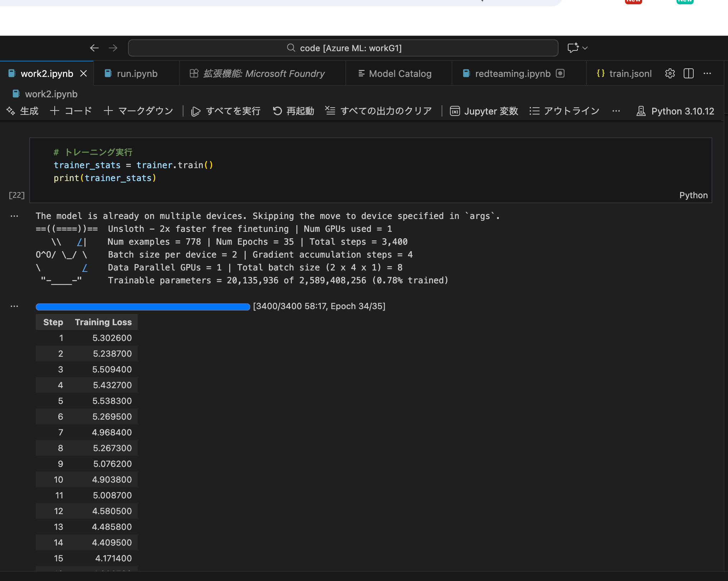728x581 pixels.
Task: Restart kernel with 再起動 button
Action: tap(294, 111)
